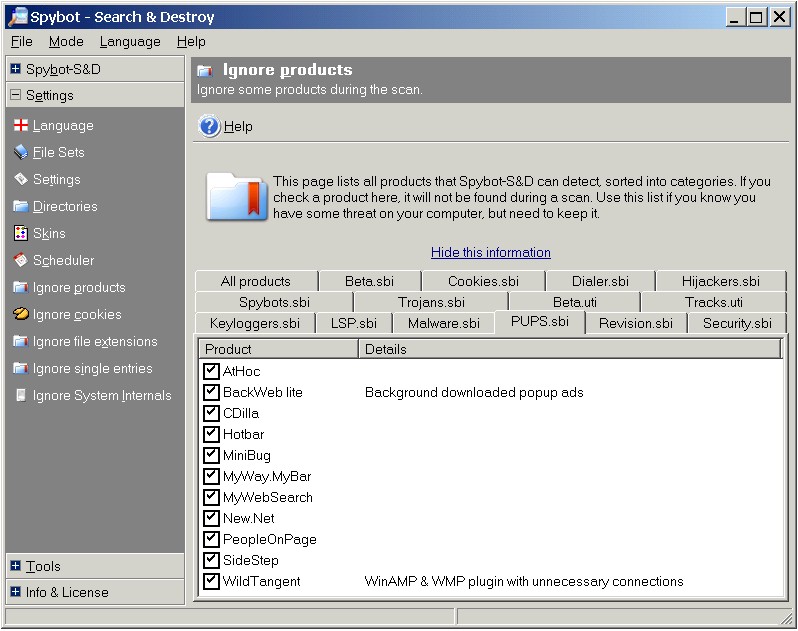Select the Dialer.sbi tab
This screenshot has height=631, width=798.
600,281
